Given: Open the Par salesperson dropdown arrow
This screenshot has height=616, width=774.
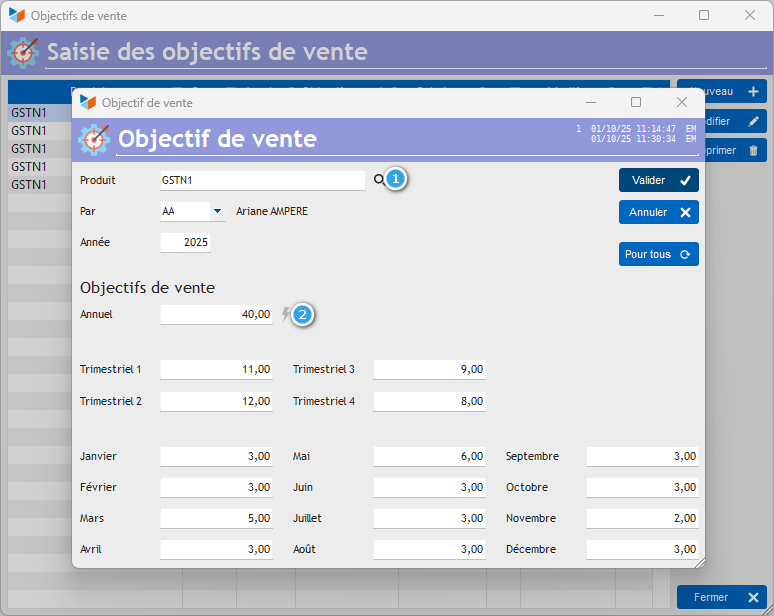Looking at the screenshot, I should point(217,211).
